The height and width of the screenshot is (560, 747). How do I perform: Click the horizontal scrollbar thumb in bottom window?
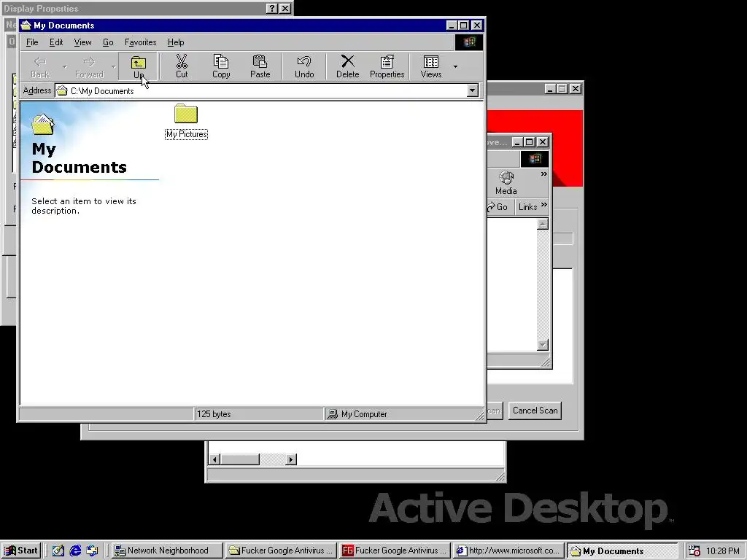click(239, 459)
